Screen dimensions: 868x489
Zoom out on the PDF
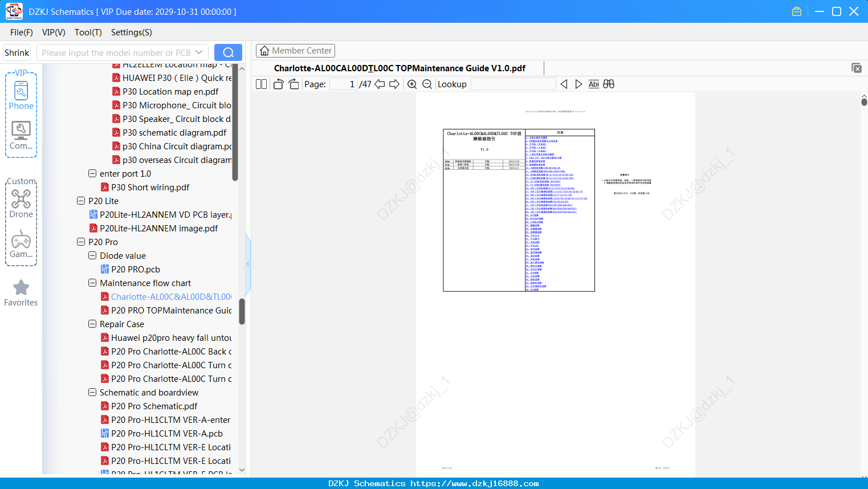coord(427,84)
